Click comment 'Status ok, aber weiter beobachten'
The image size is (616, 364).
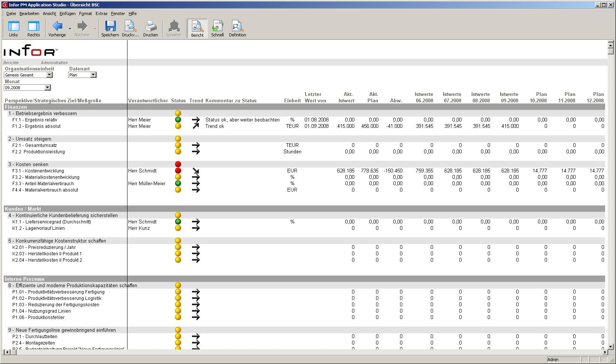[243, 120]
